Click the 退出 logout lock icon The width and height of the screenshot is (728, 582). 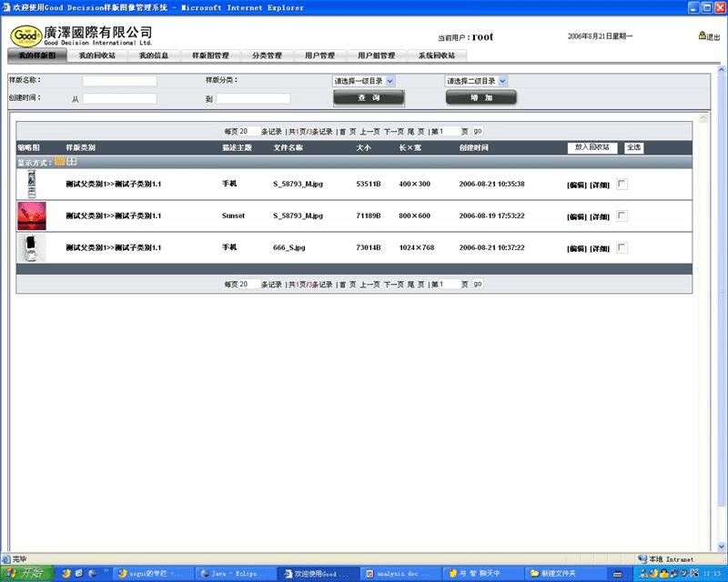point(702,35)
